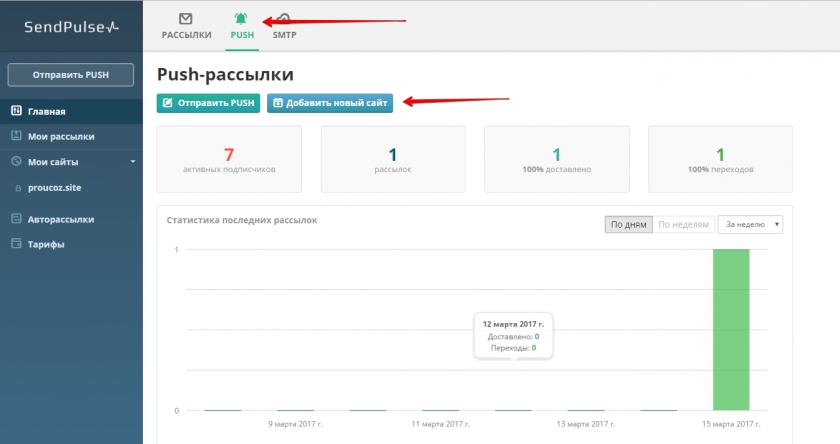Click the Переходы: 0 tooltip line
Image resolution: width=840 pixels, height=444 pixels.
513,348
